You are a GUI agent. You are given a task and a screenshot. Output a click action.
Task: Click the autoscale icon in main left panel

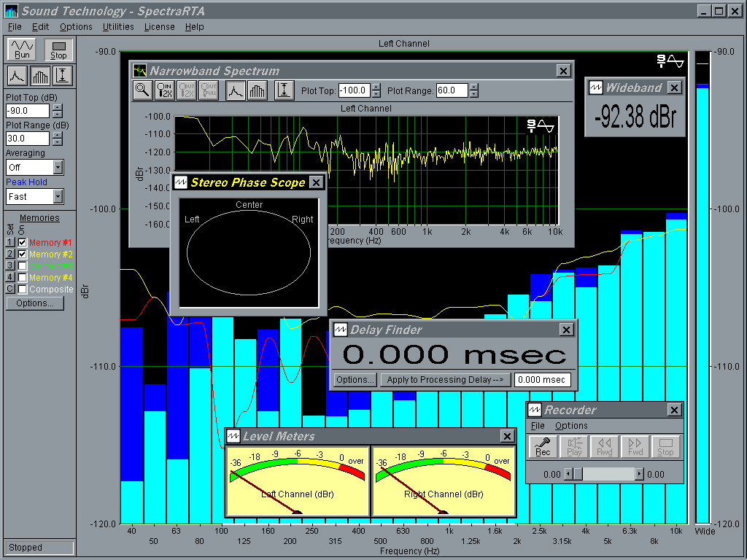pos(63,76)
